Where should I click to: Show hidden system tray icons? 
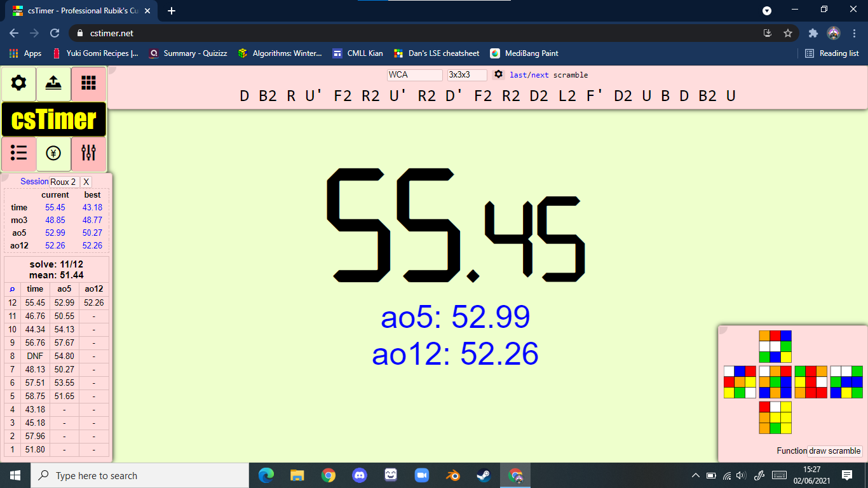pyautogui.click(x=695, y=475)
